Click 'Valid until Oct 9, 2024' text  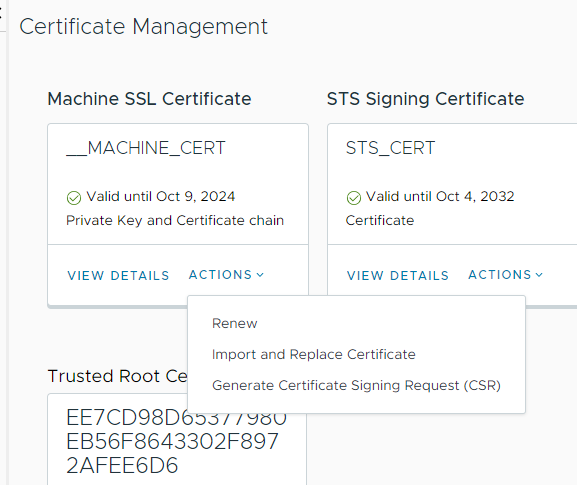[160, 197]
